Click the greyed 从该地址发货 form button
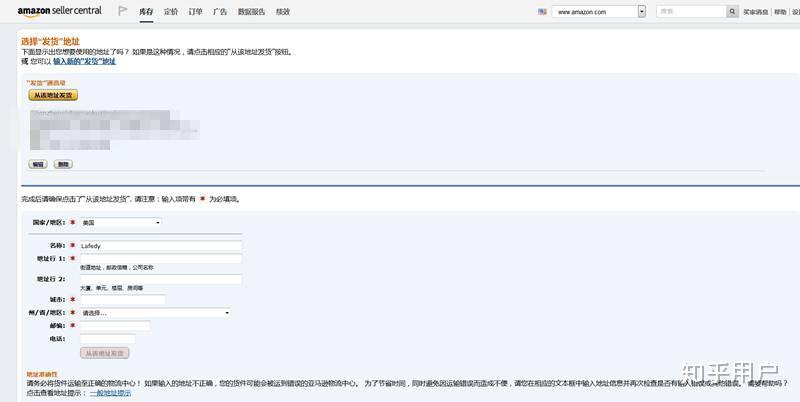Screen dimensions: 800x402 pyautogui.click(x=105, y=353)
